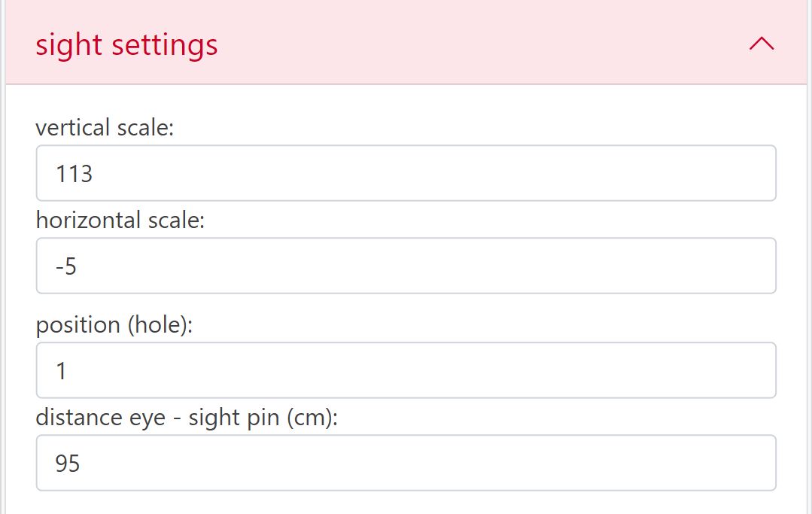Focus the distance eye - sight pin field
Image resolution: width=812 pixels, height=514 pixels.
406,463
